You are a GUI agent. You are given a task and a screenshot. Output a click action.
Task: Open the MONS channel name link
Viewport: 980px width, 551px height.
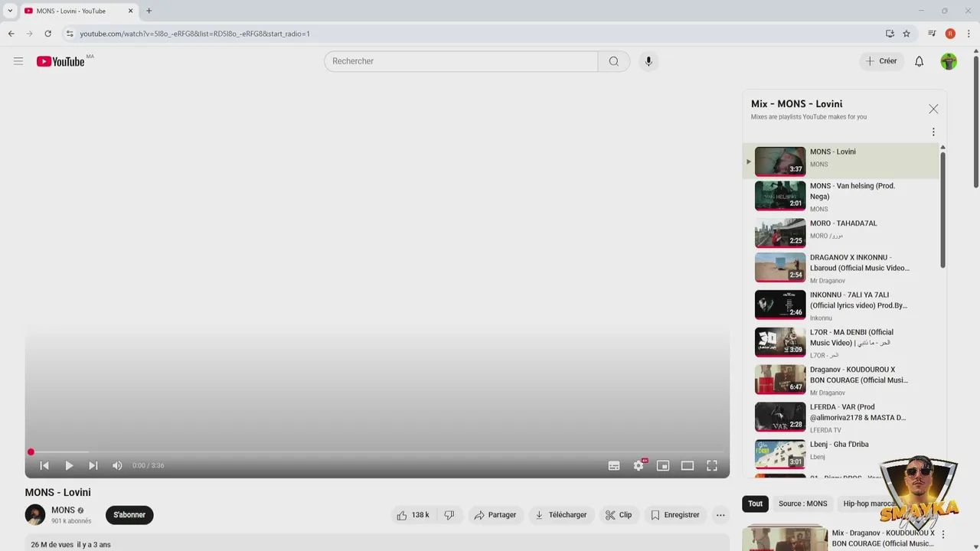click(x=63, y=510)
